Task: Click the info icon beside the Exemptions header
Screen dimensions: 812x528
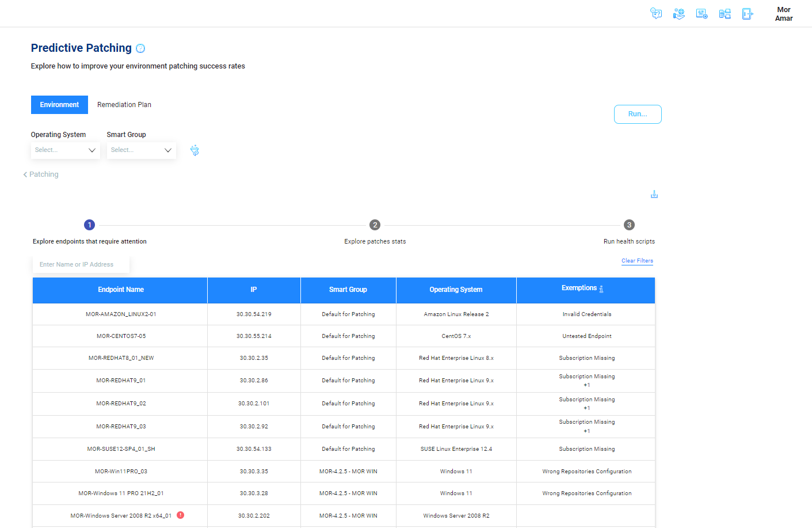Action: tap(602, 289)
